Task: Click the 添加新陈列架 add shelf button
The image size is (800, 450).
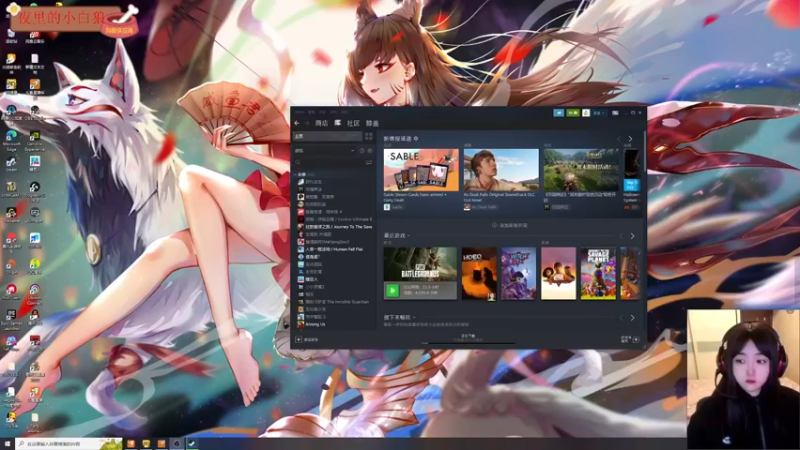Action: tap(510, 225)
